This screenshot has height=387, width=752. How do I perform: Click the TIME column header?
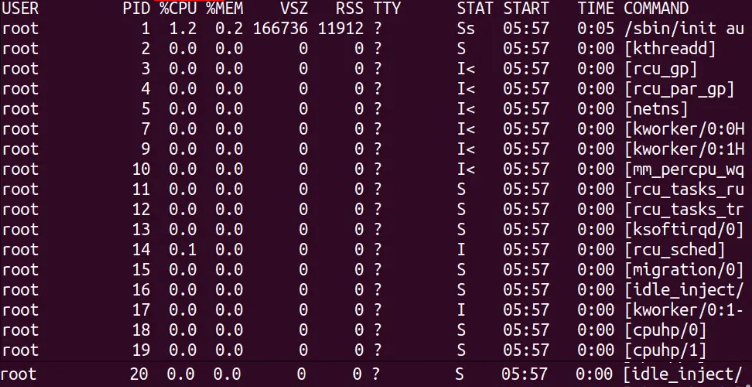(595, 8)
